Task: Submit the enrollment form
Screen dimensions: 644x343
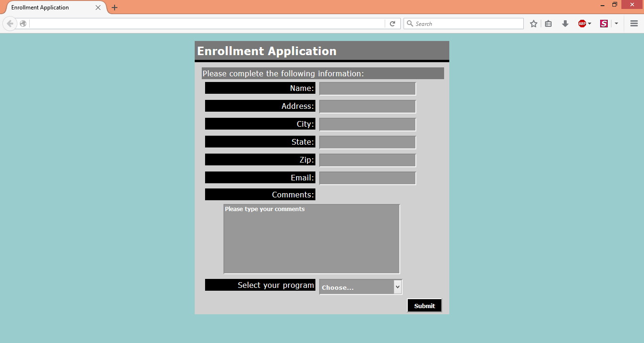Action: click(424, 306)
